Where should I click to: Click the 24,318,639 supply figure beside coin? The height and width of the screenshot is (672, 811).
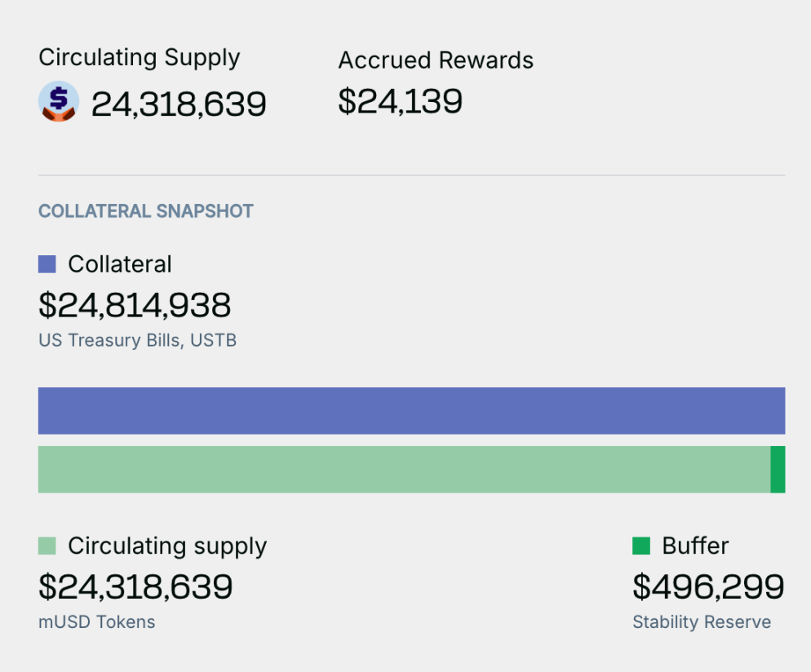[179, 104]
